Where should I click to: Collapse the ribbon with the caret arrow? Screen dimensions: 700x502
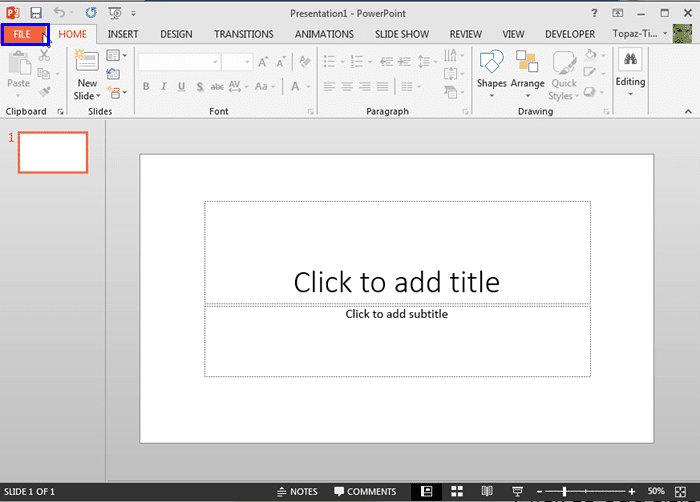tap(688, 112)
